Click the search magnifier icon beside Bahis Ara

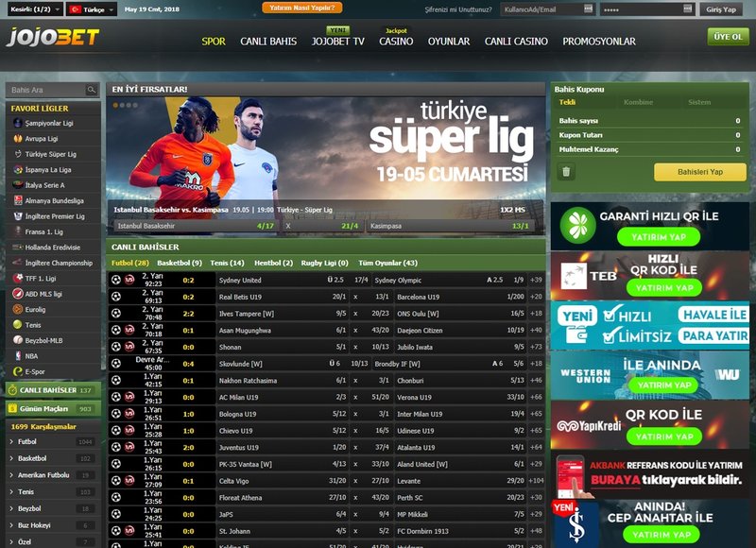click(92, 90)
